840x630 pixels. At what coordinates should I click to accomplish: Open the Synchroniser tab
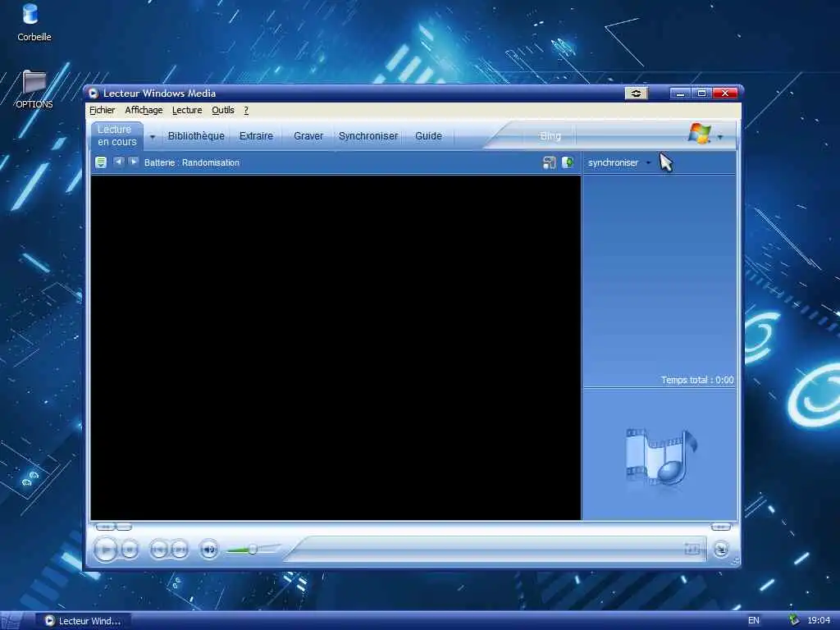(x=368, y=136)
